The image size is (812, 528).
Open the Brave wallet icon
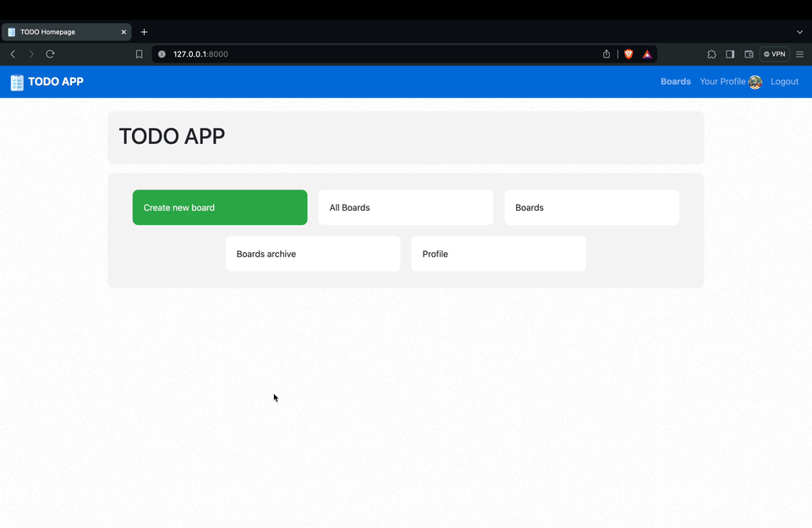[x=749, y=54]
